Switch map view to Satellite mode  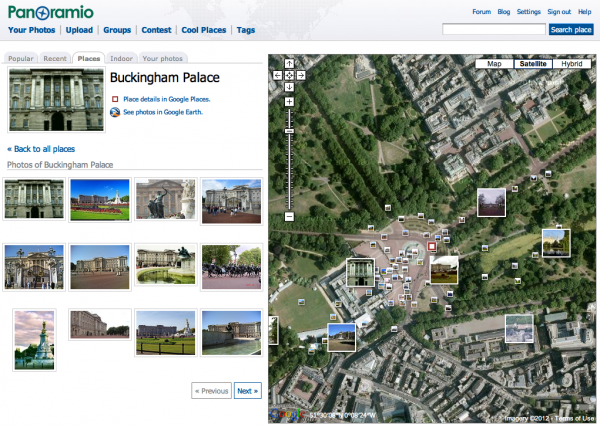coord(532,64)
